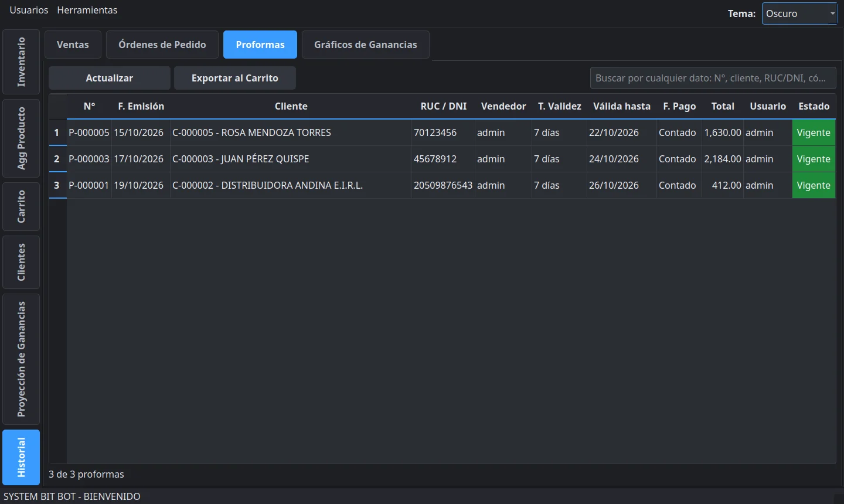
Task: Sort by the Total column header
Action: coord(723,106)
